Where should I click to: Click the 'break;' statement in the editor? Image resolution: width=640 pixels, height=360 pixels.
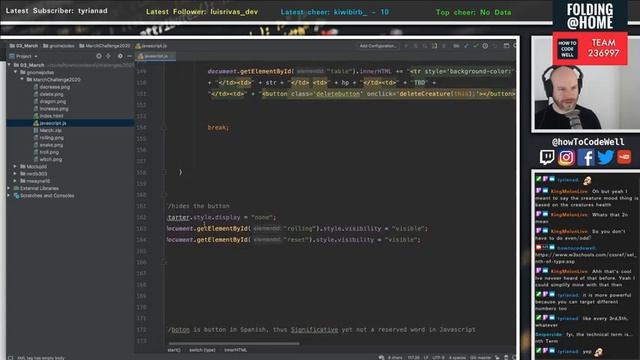click(218, 127)
